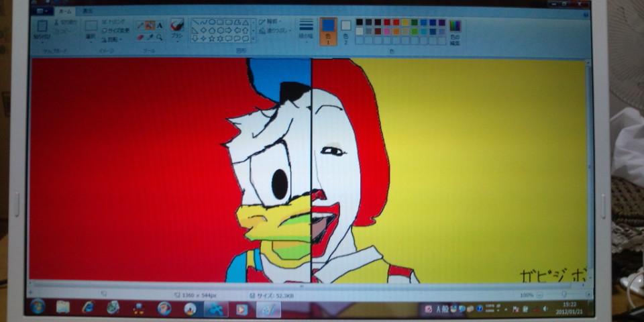Select the Text tool (A)

tap(160, 25)
